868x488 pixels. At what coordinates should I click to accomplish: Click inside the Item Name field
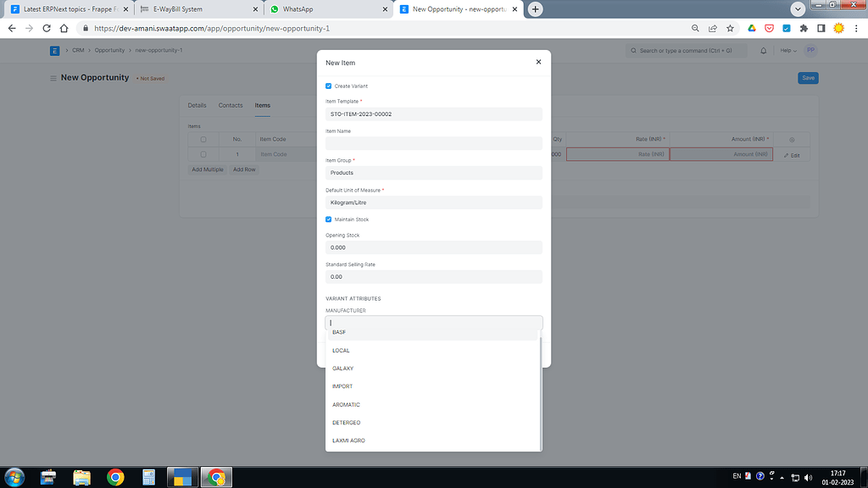click(x=433, y=142)
